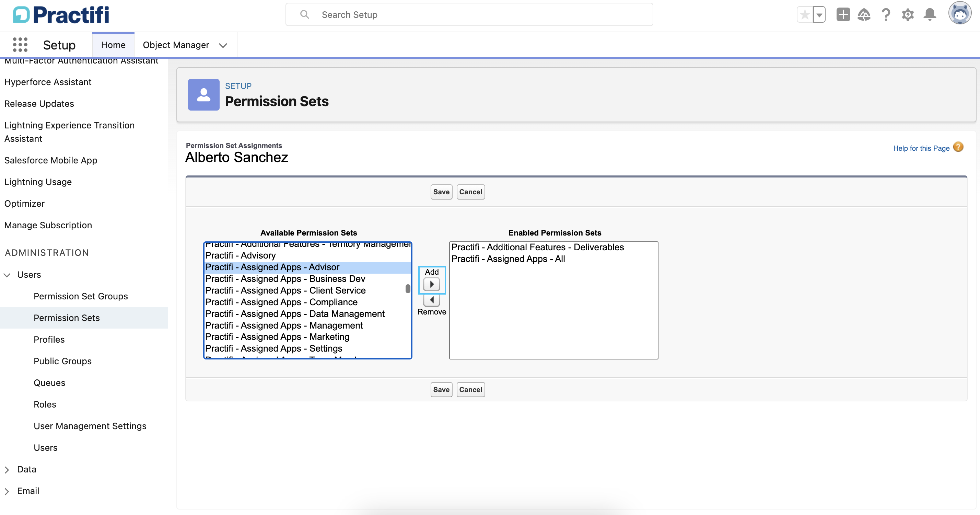The image size is (980, 515).
Task: Open the global actions plus icon
Action: click(843, 15)
